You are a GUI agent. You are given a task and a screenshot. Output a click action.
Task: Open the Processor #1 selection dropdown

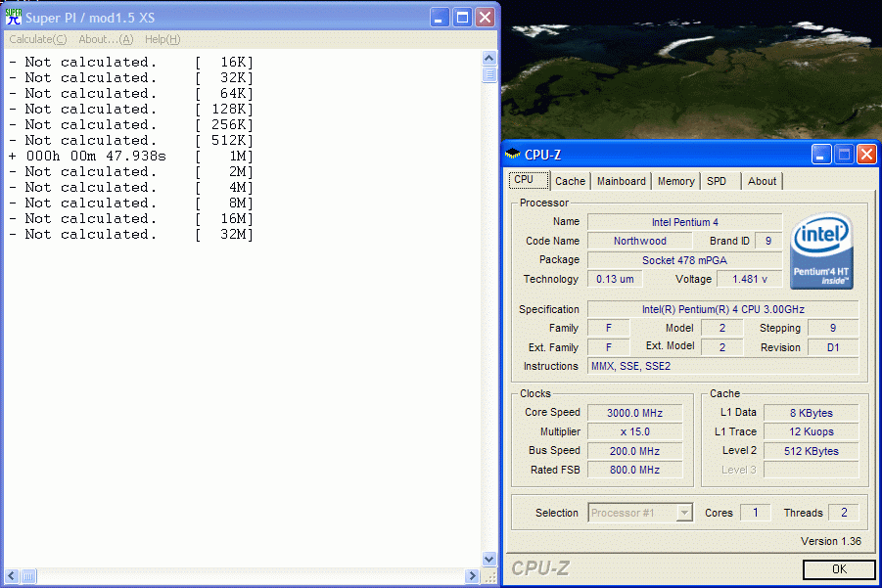coord(640,513)
